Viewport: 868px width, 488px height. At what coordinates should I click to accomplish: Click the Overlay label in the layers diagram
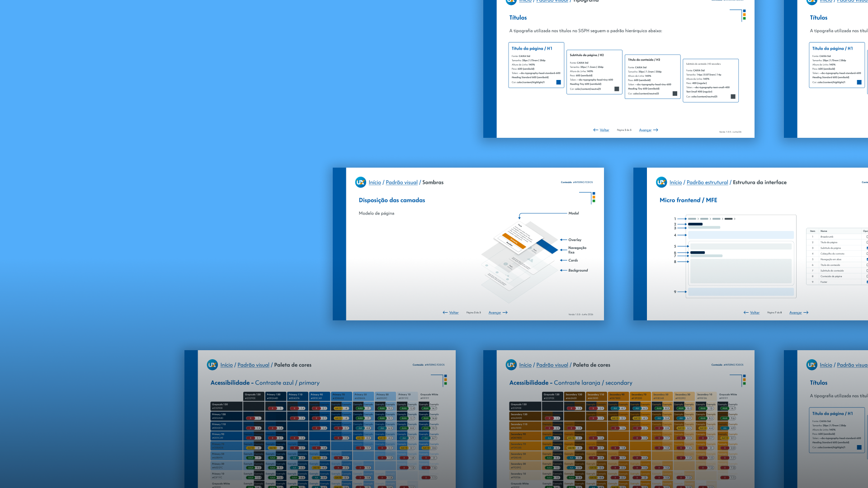[575, 240]
